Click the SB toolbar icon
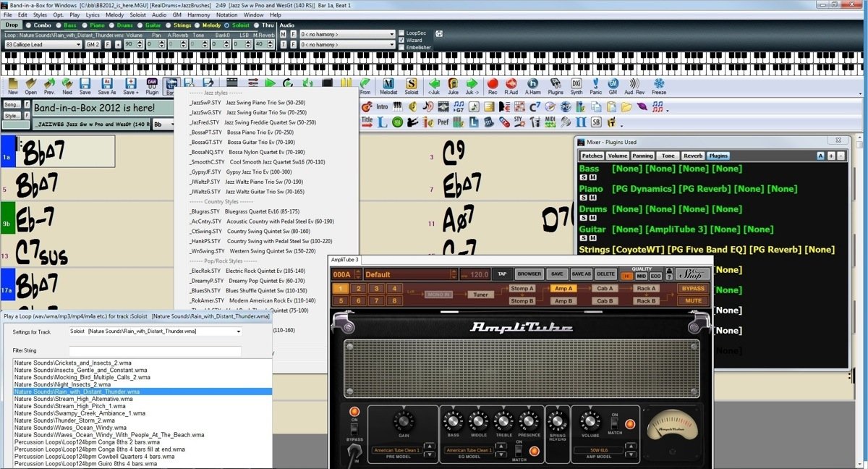 [596, 122]
